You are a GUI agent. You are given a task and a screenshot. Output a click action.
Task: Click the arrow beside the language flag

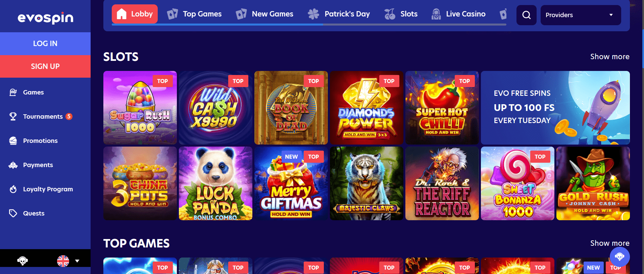click(x=77, y=261)
